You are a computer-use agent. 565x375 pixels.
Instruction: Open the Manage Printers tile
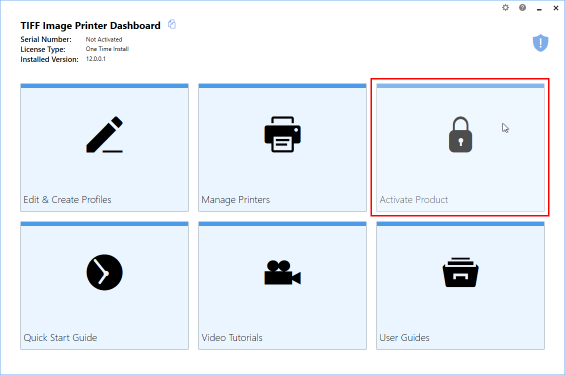pyautogui.click(x=282, y=148)
